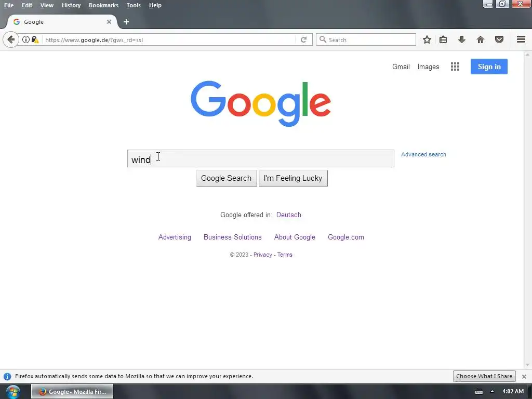Go back using the back arrow button
532x399 pixels.
pos(11,39)
